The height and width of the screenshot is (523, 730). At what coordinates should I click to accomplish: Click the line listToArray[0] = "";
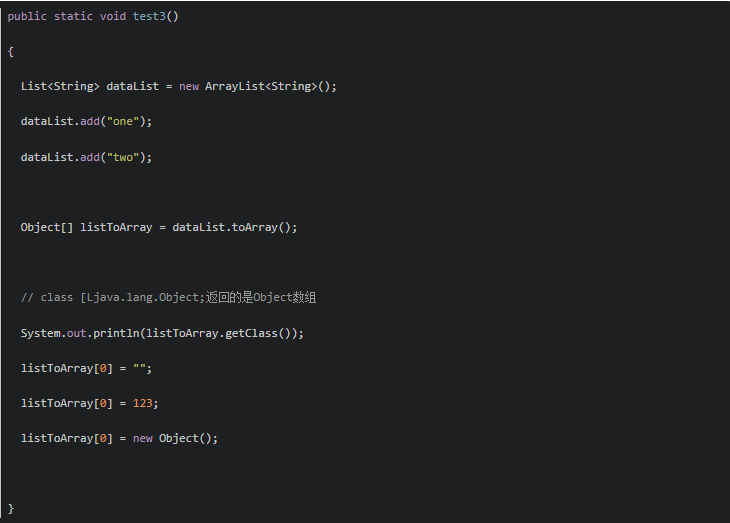click(86, 368)
